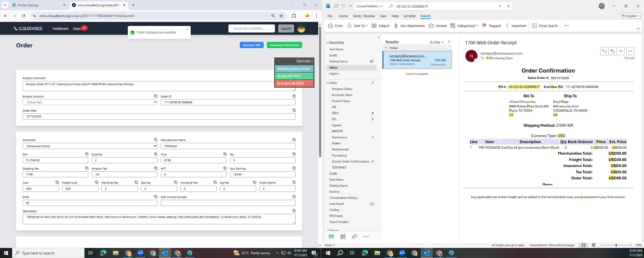Switch to the Profile Settings browser tab
Viewport: 644px width, 258px height.
pyautogui.click(x=39, y=5)
